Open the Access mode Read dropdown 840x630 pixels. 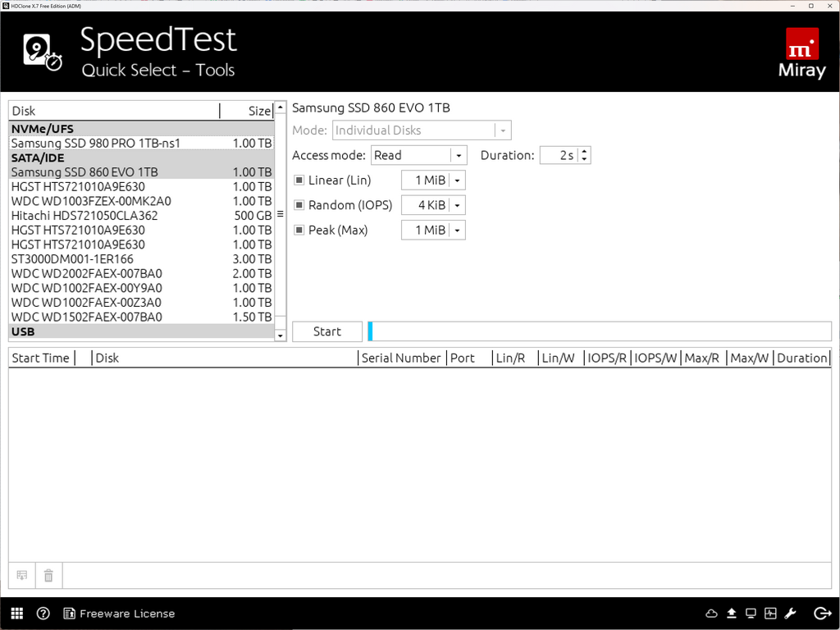tap(419, 155)
